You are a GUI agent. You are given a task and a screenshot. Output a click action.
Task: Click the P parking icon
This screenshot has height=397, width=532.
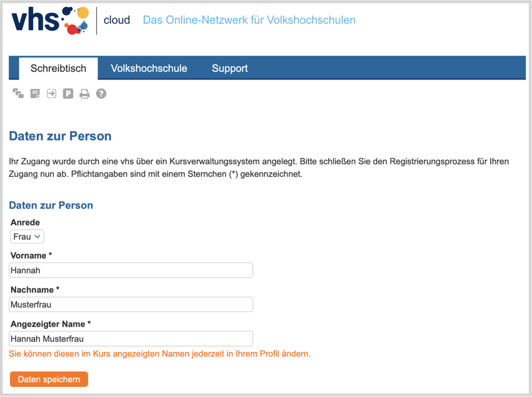point(68,94)
